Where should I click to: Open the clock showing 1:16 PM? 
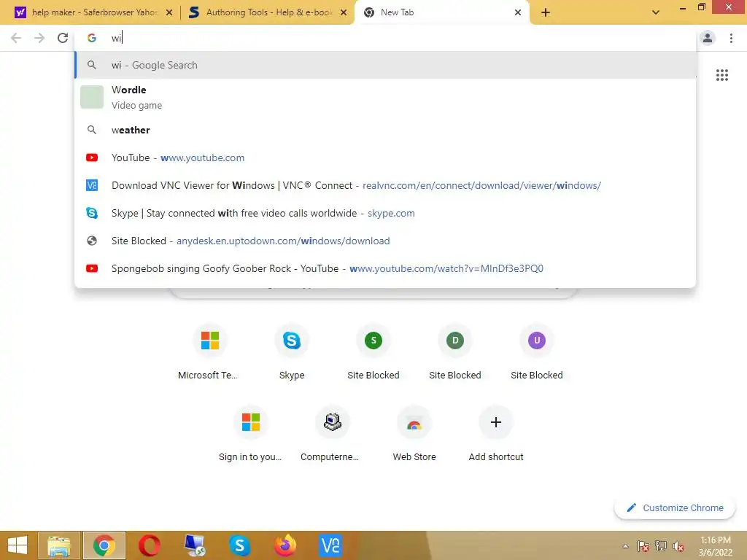(x=715, y=546)
